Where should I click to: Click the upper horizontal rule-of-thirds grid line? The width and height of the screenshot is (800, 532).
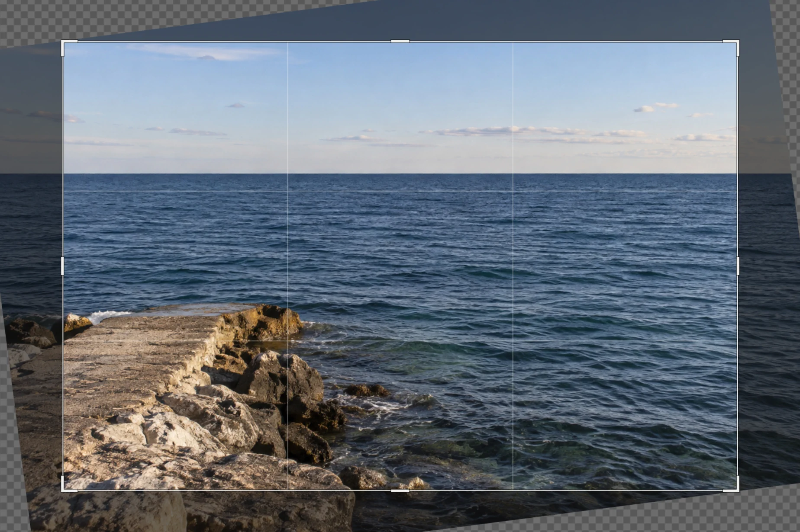(x=400, y=191)
